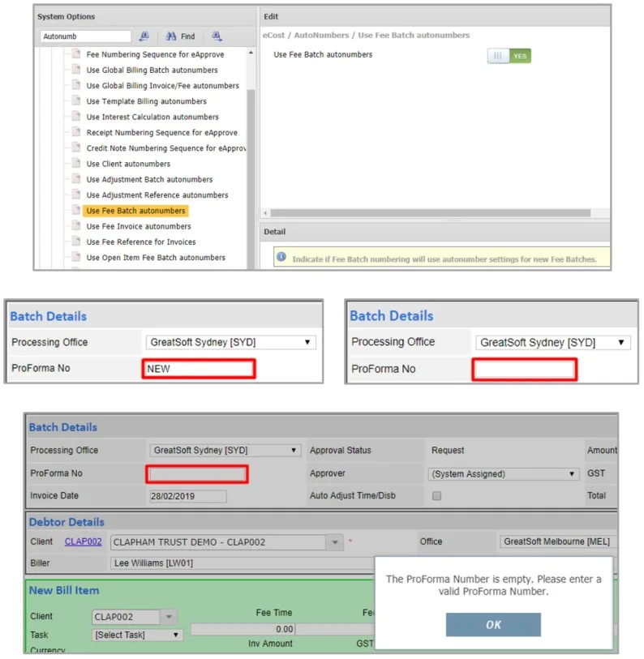The width and height of the screenshot is (644, 659).
Task: Check the Auto Adjust Time/Disb checkbox
Action: (436, 496)
